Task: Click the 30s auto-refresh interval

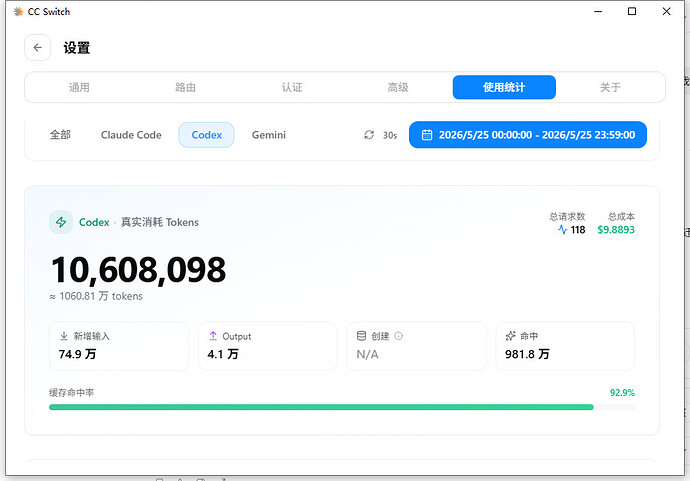Action: click(x=390, y=135)
